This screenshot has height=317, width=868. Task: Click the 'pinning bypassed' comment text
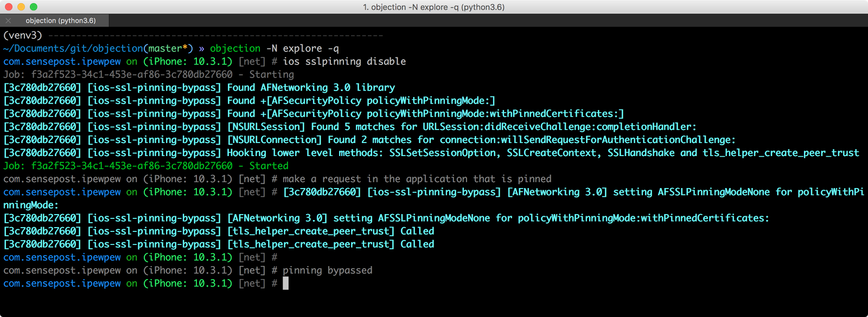click(328, 270)
